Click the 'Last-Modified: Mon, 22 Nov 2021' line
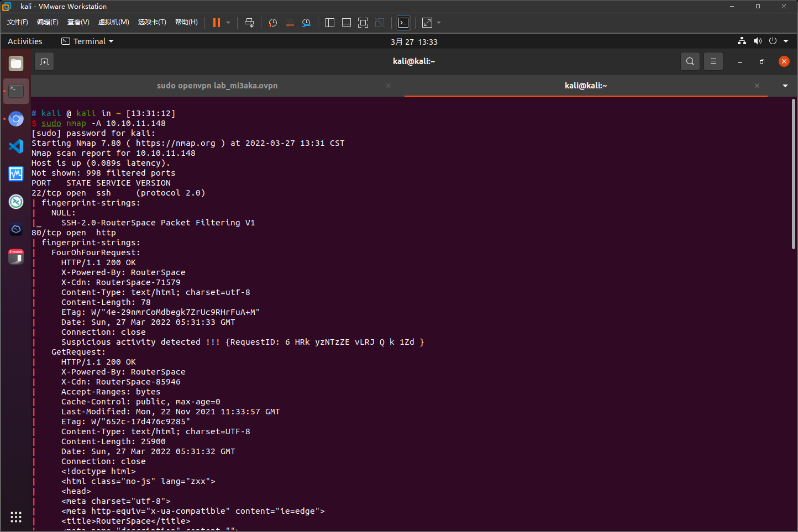This screenshot has width=798, height=532. click(x=171, y=412)
